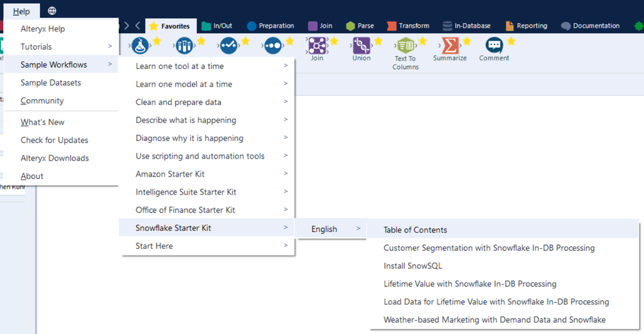The image size is (644, 334).
Task: Select the Select tool checkmark icon
Action: tap(228, 46)
